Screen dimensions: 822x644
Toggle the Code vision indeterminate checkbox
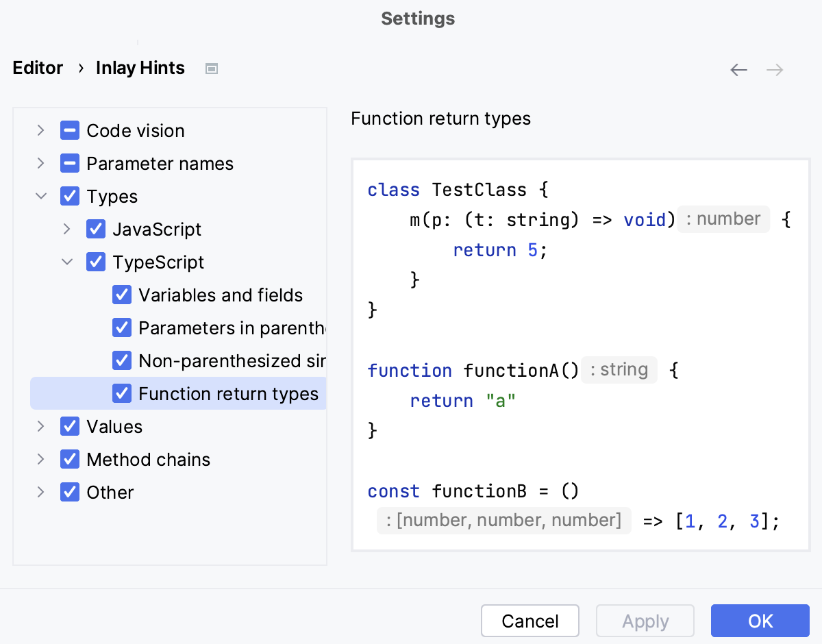pos(69,130)
